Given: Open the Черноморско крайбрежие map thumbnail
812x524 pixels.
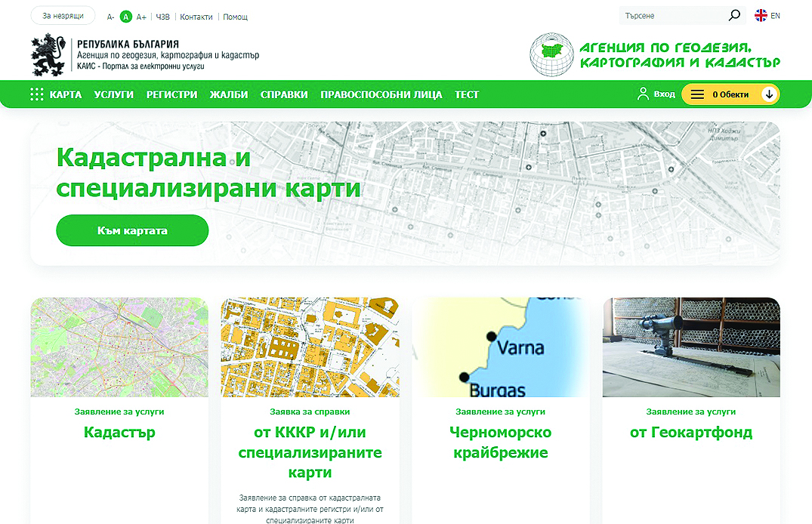Looking at the screenshot, I should coord(500,347).
